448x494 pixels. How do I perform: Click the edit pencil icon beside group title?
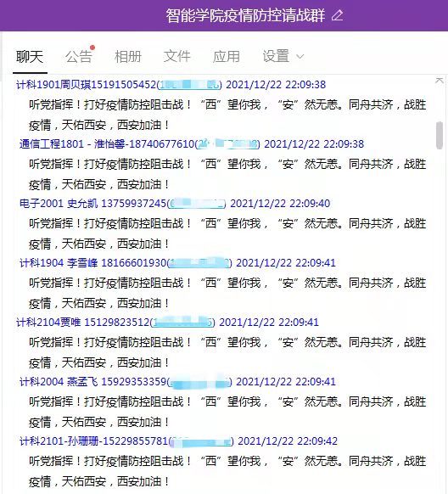[x=337, y=14]
